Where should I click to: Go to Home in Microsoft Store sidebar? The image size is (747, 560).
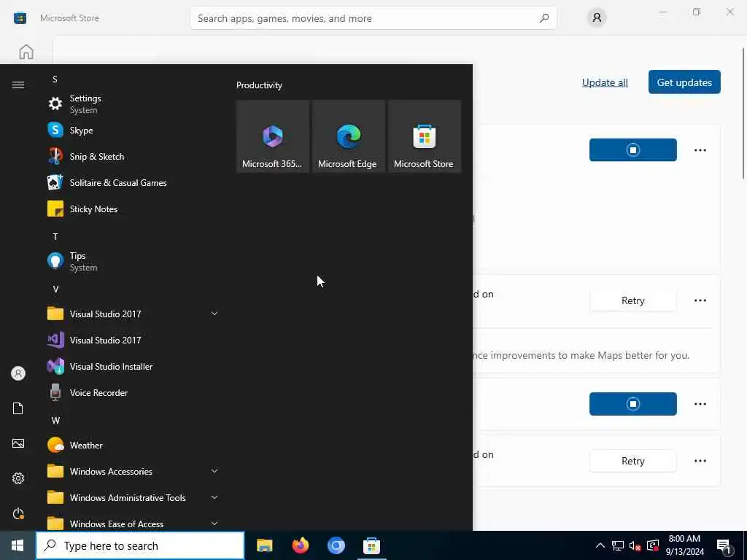(26, 52)
